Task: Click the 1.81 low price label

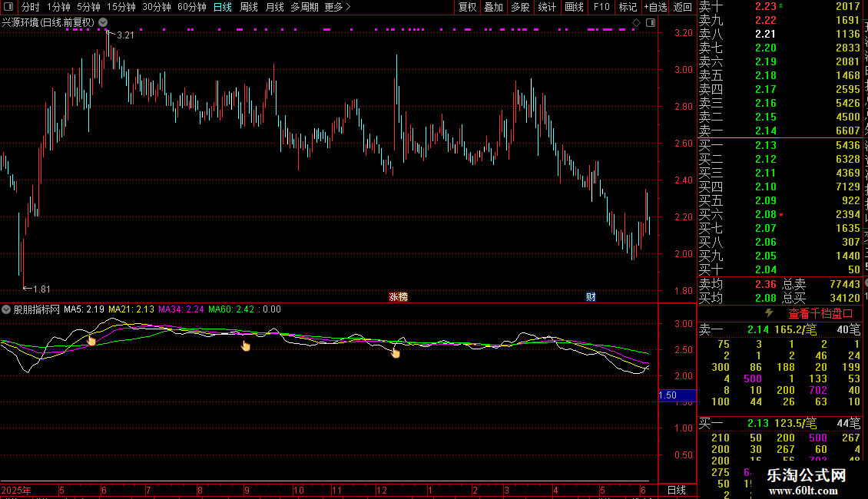Action: [41, 289]
